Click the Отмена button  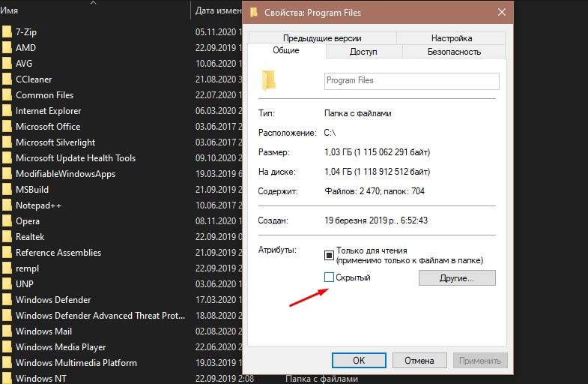coord(419,360)
